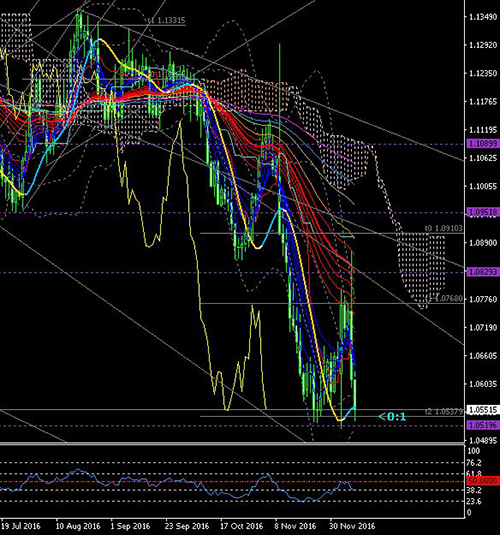Click the 1.07760 price axis label

pos(483,299)
